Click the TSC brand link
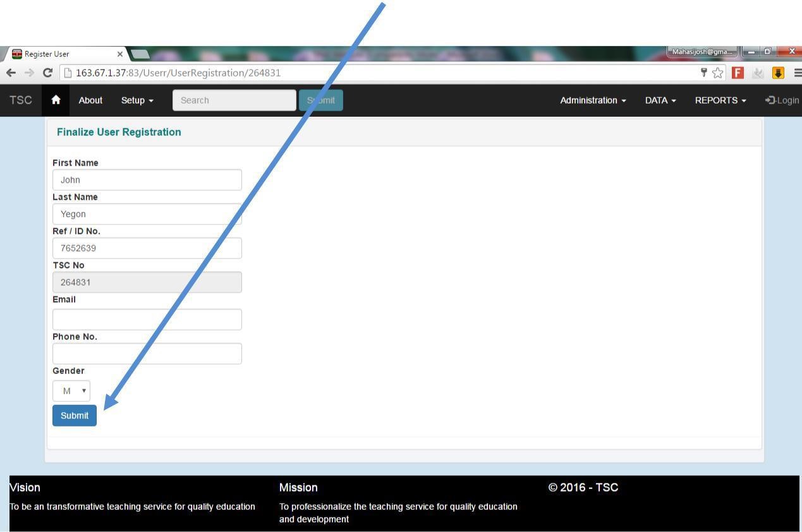The image size is (802, 532). pyautogui.click(x=21, y=100)
